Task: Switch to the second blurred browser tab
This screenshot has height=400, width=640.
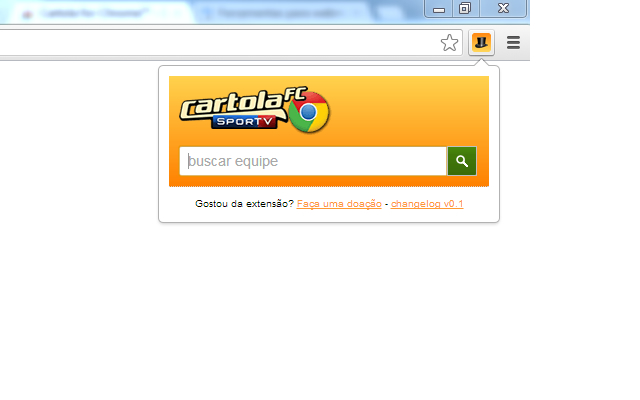Action: pos(282,13)
